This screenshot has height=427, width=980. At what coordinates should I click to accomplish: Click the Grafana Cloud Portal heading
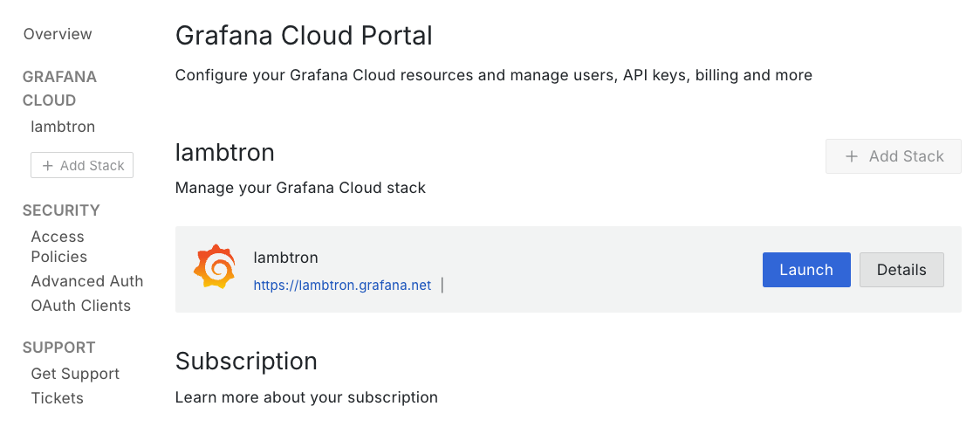(x=304, y=36)
